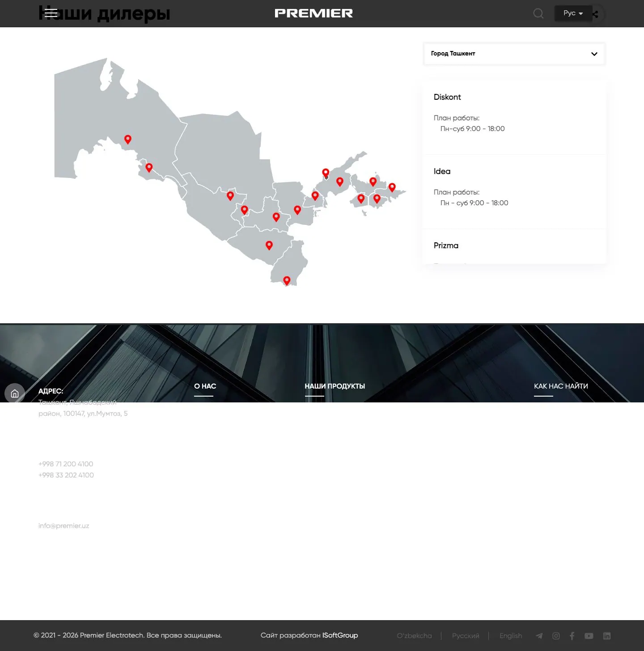The height and width of the screenshot is (651, 644).
Task: Open the Facebook social icon
Action: tap(572, 636)
